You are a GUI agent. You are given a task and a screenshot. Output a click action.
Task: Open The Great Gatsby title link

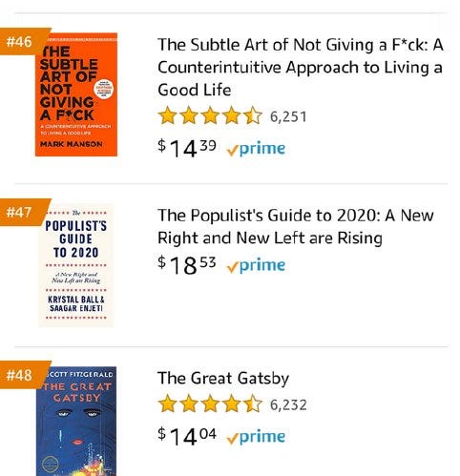pos(223,378)
